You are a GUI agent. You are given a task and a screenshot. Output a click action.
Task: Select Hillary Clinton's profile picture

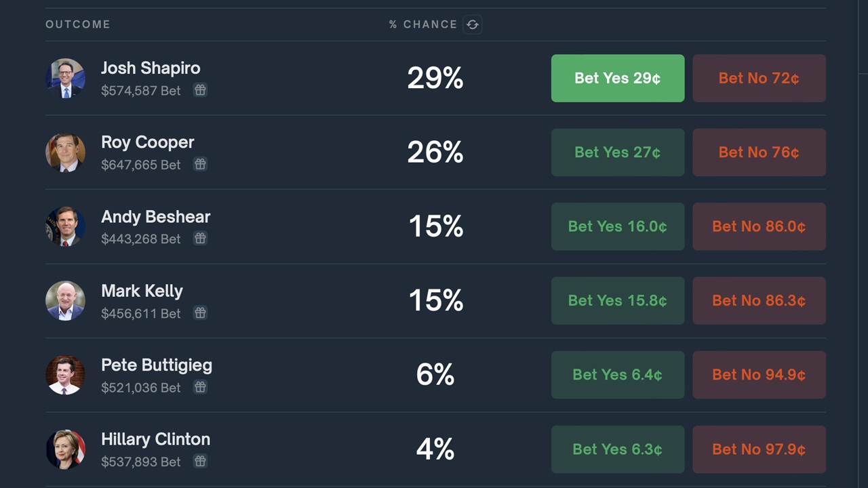click(x=65, y=449)
